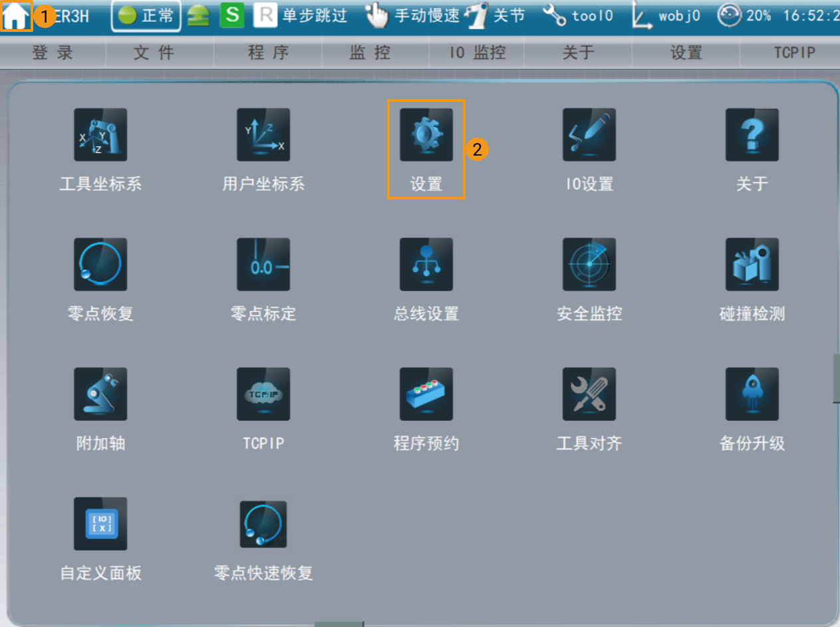Click the wobj0 coordinate icon
This screenshot has width=840, height=627.
coord(642,16)
